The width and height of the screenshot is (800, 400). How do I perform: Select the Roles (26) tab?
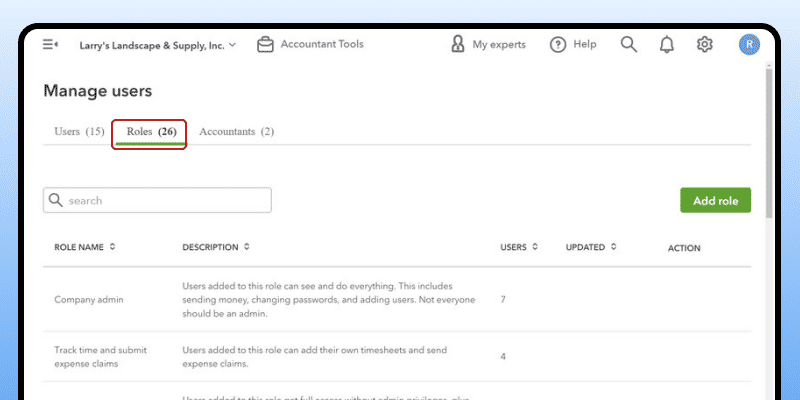click(x=152, y=132)
